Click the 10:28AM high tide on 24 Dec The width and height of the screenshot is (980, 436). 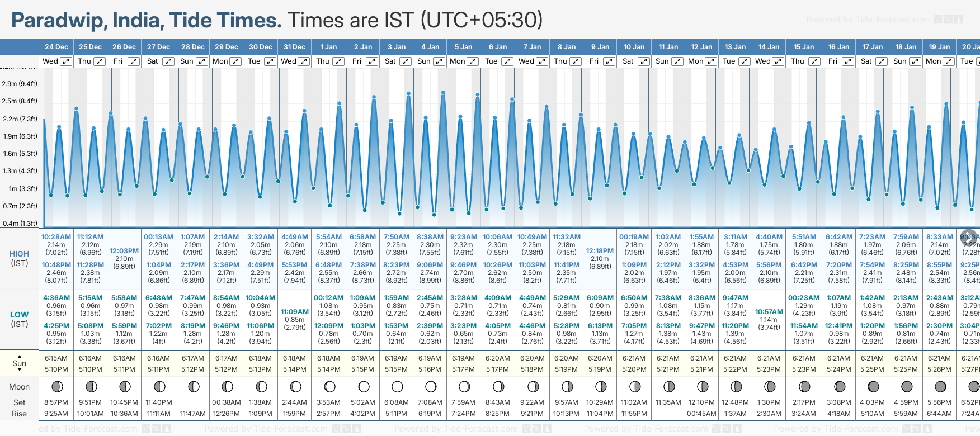pyautogui.click(x=56, y=237)
